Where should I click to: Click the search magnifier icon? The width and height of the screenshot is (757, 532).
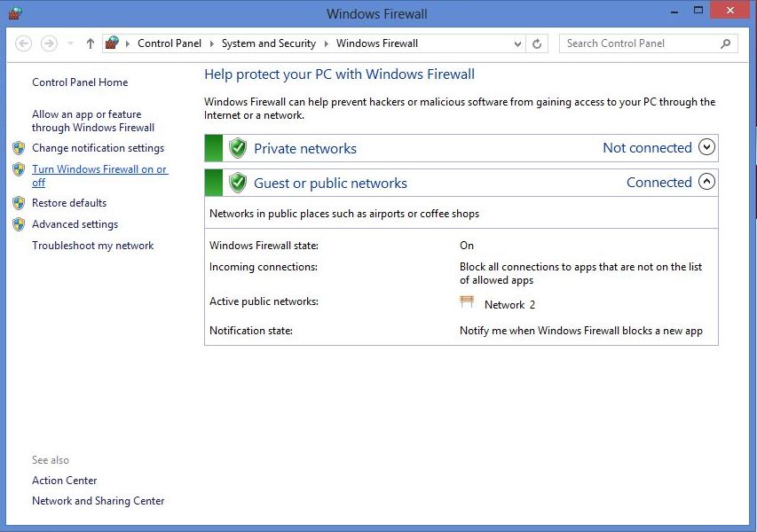[726, 43]
